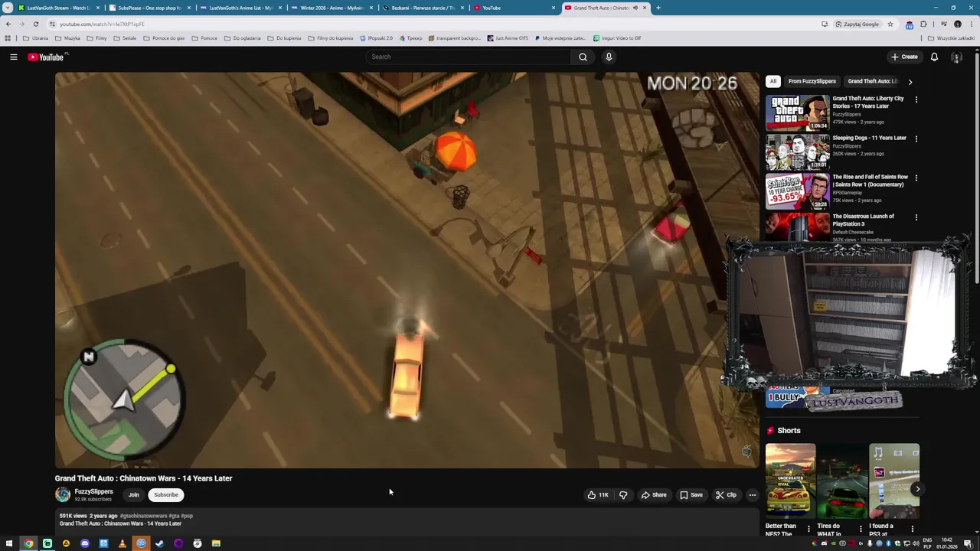Open options for Disastrous Launch of PlayStation 3
The image size is (980, 551).
click(x=916, y=217)
